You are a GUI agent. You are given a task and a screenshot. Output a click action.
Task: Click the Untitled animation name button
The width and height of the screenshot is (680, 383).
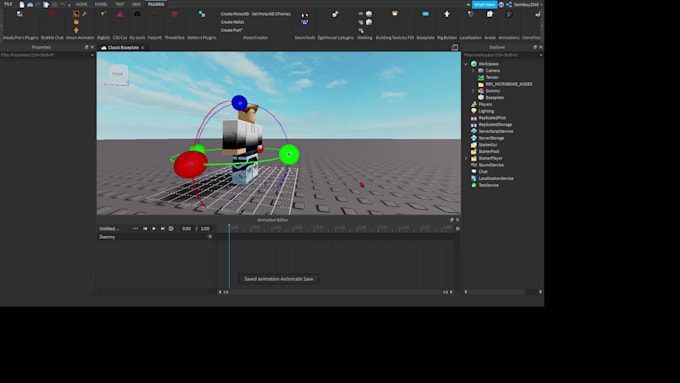pyautogui.click(x=109, y=229)
